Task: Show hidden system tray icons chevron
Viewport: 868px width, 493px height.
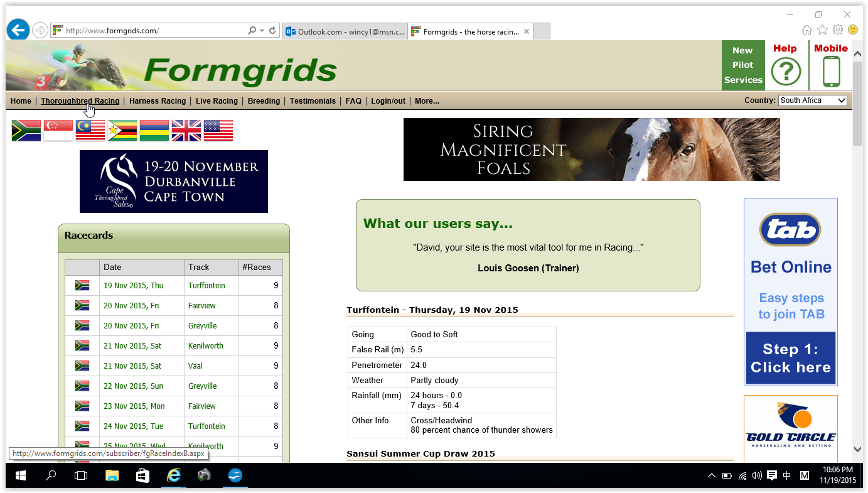Action: tap(711, 476)
